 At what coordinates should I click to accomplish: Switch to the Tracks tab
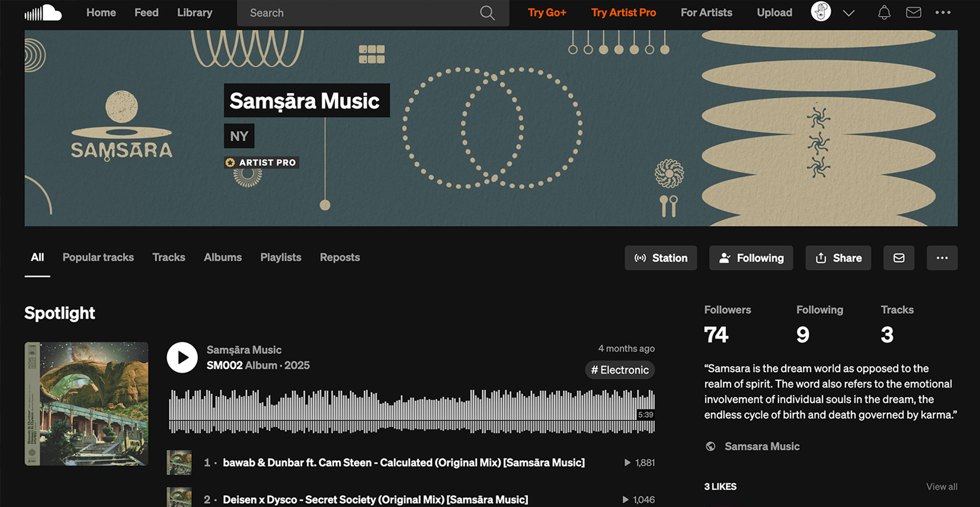point(169,258)
